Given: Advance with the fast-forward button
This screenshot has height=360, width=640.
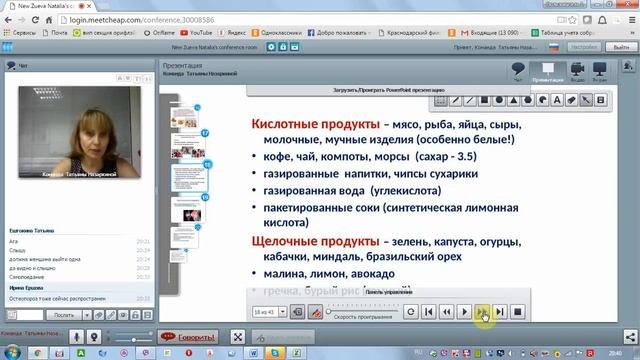Looking at the screenshot, I should [482, 312].
